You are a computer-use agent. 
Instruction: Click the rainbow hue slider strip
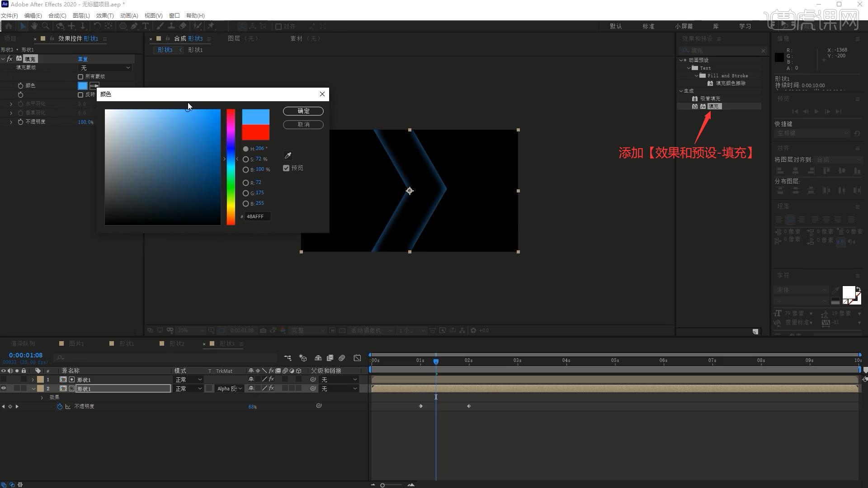(231, 167)
